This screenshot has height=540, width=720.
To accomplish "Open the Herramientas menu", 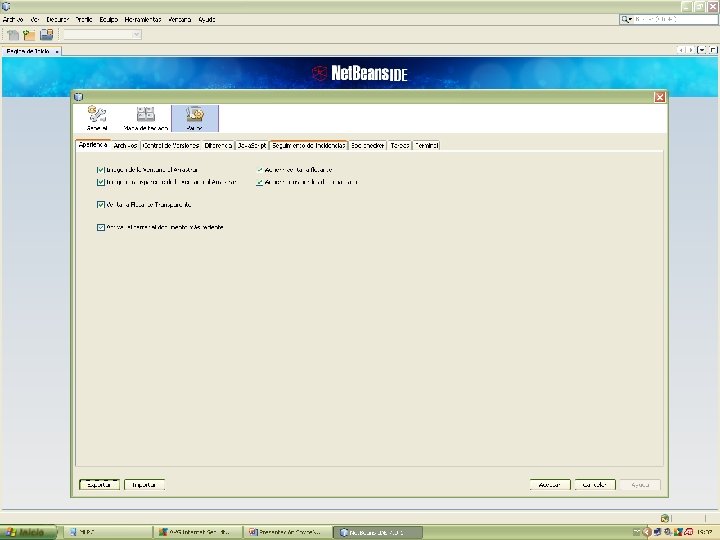I will pyautogui.click(x=143, y=20).
